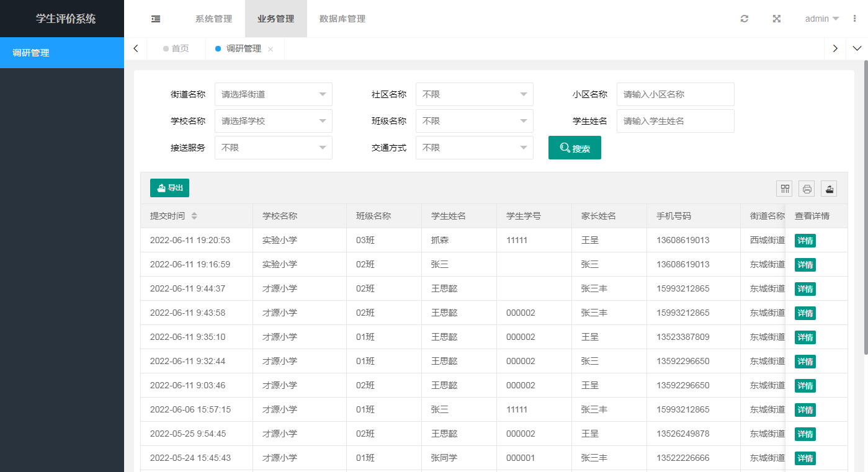Click the green 搜索 button
Viewport: 868px width, 472px height.
pyautogui.click(x=575, y=148)
